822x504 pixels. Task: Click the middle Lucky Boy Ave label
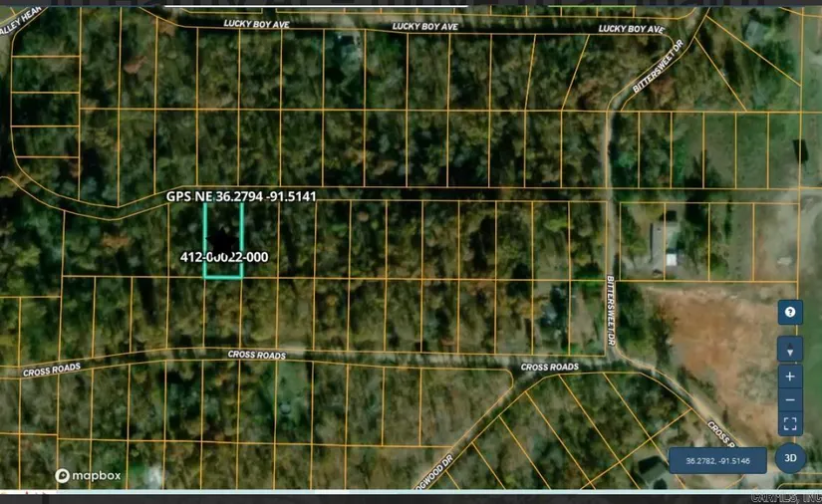(425, 26)
